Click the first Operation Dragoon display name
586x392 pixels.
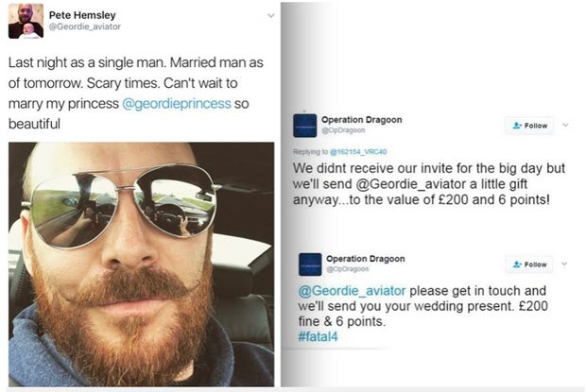(x=362, y=120)
